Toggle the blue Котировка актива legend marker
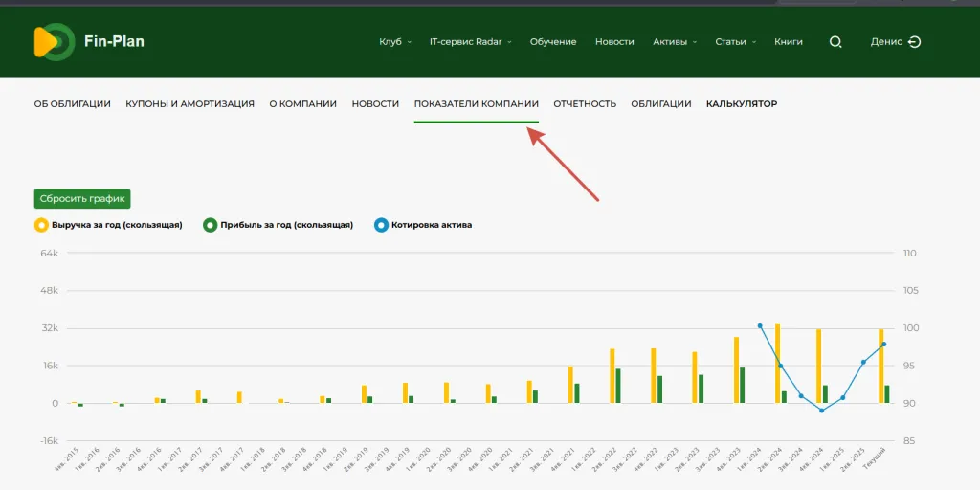 point(382,225)
